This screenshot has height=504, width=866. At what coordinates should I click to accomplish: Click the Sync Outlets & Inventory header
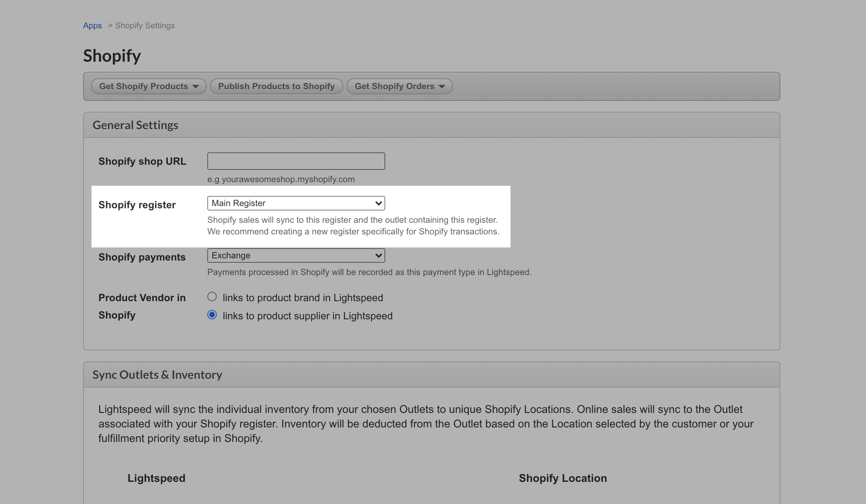(x=157, y=374)
